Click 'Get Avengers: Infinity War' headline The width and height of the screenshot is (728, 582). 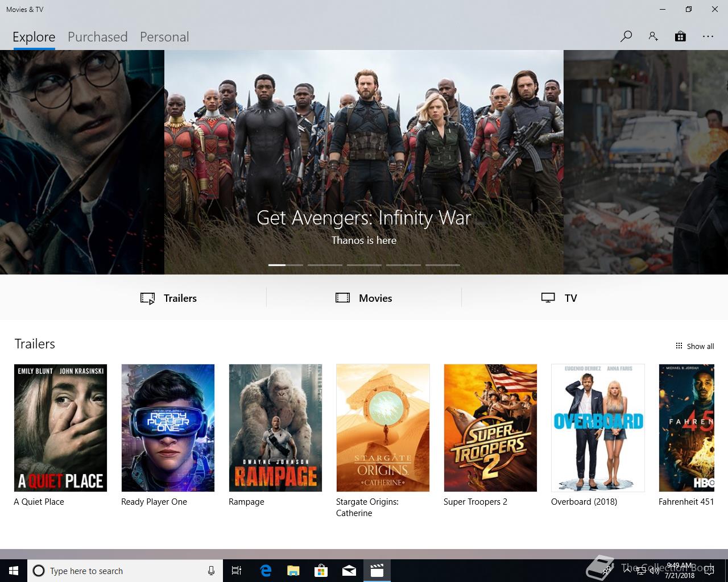point(364,218)
